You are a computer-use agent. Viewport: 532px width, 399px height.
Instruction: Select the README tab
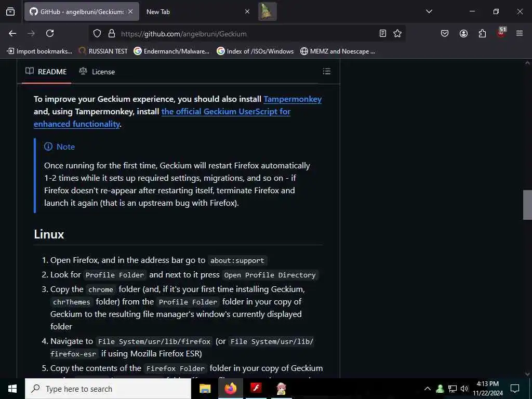tap(46, 72)
